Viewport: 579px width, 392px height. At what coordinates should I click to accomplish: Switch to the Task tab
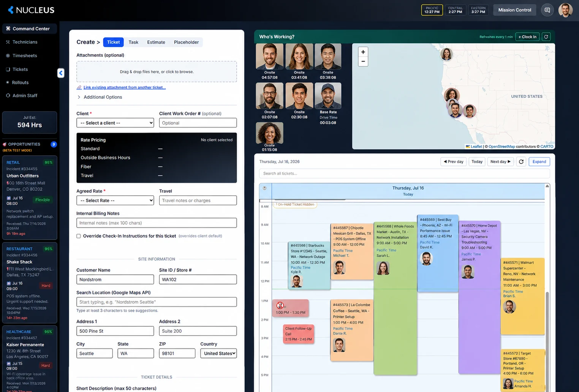click(133, 42)
